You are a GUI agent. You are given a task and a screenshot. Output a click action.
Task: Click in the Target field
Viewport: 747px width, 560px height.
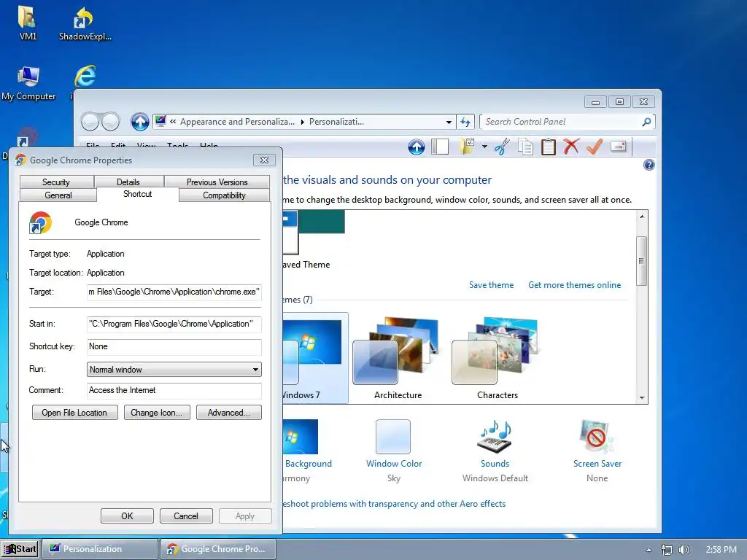pos(174,292)
